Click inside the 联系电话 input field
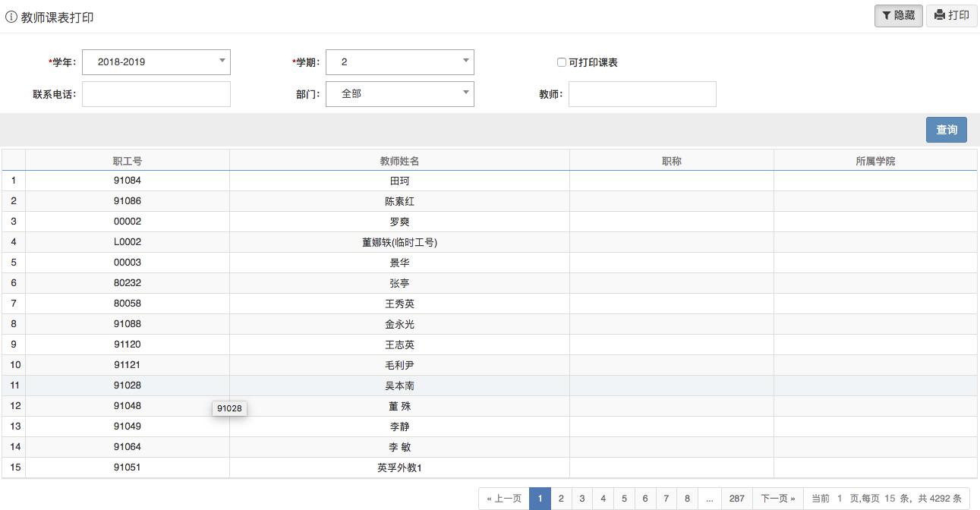 click(156, 93)
